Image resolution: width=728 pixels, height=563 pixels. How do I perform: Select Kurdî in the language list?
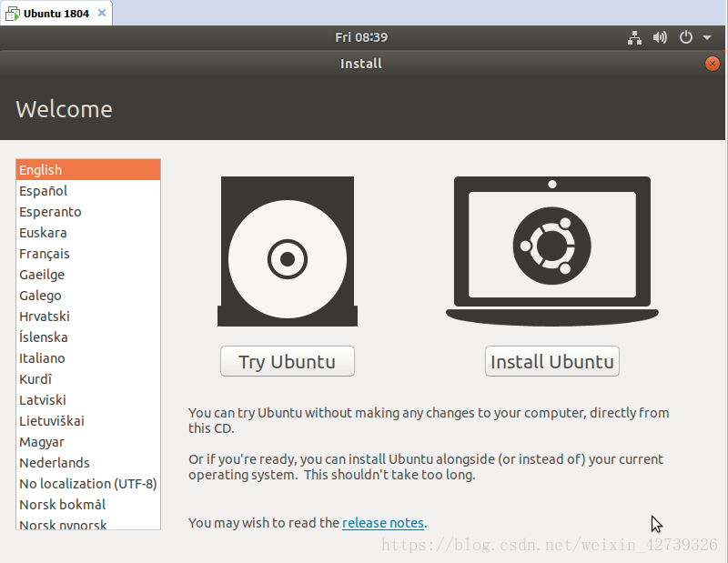coord(88,378)
